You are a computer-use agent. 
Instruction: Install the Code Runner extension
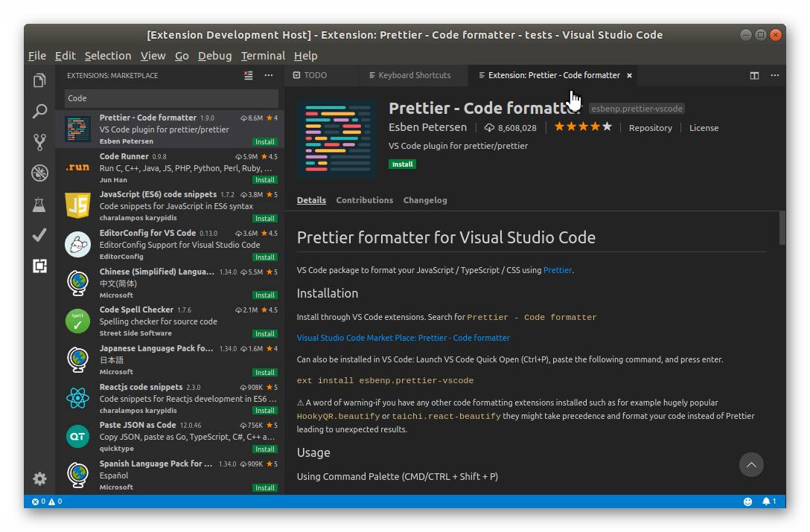[265, 180]
